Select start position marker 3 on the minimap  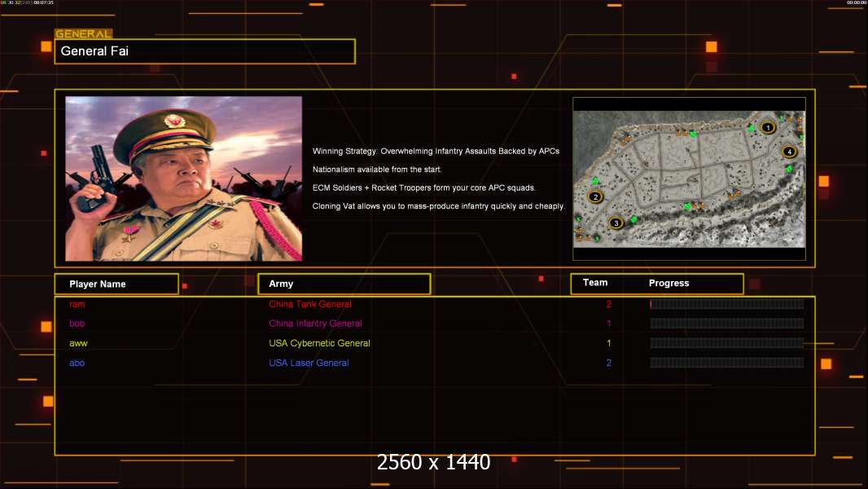(616, 222)
